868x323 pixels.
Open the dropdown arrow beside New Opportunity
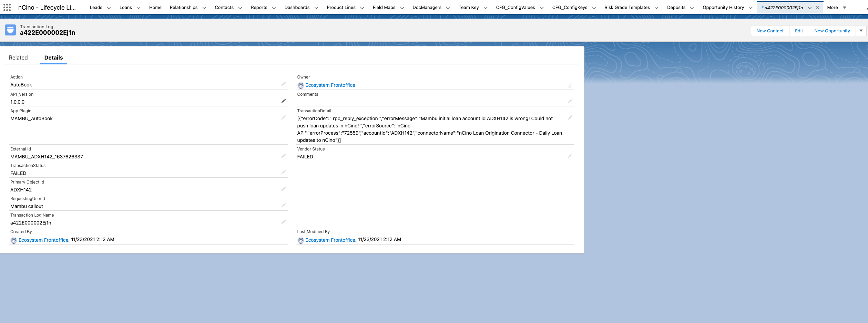coord(861,30)
